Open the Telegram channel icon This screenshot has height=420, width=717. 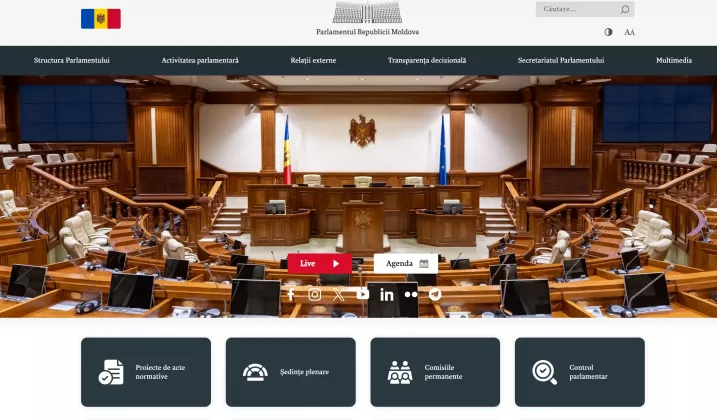click(x=435, y=295)
